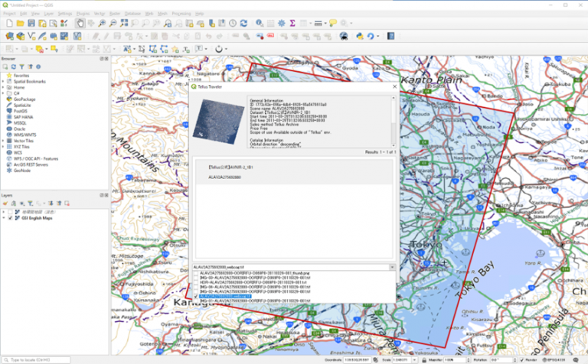Check the IMG-03 tif file checkbox
The image size is (588, 364).
tap(196, 278)
